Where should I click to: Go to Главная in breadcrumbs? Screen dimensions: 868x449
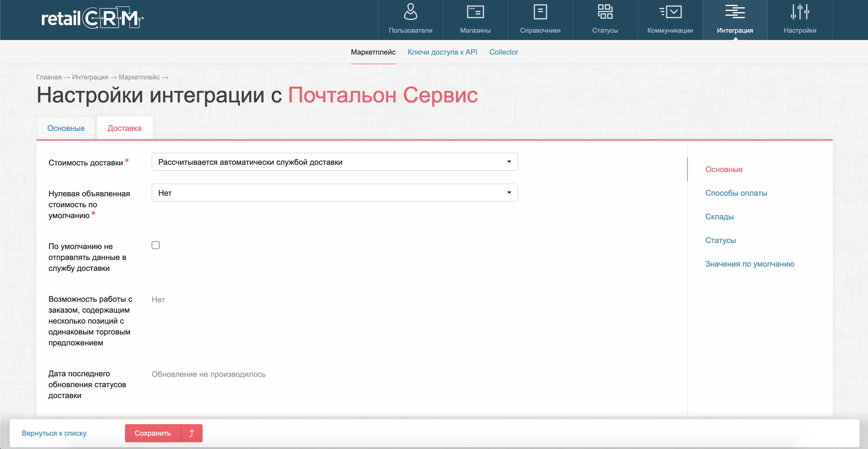pyautogui.click(x=49, y=77)
